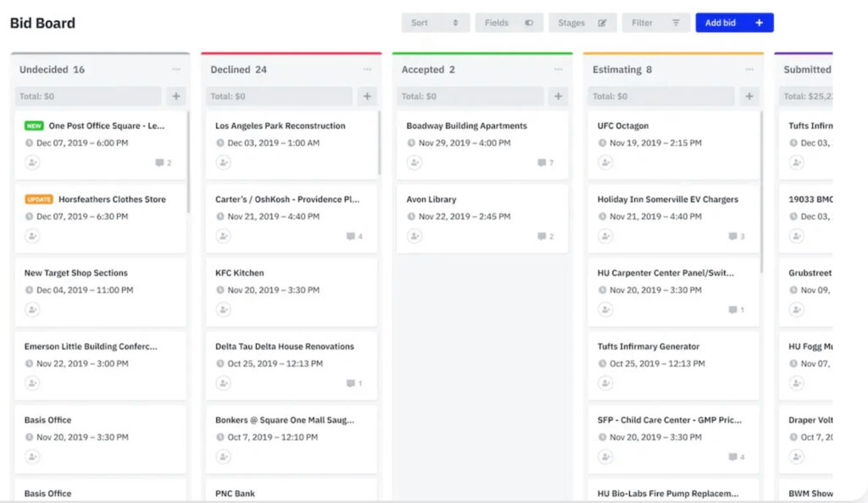
Task: Open the Los Angeles Park Reconstruction title
Action: click(x=280, y=126)
